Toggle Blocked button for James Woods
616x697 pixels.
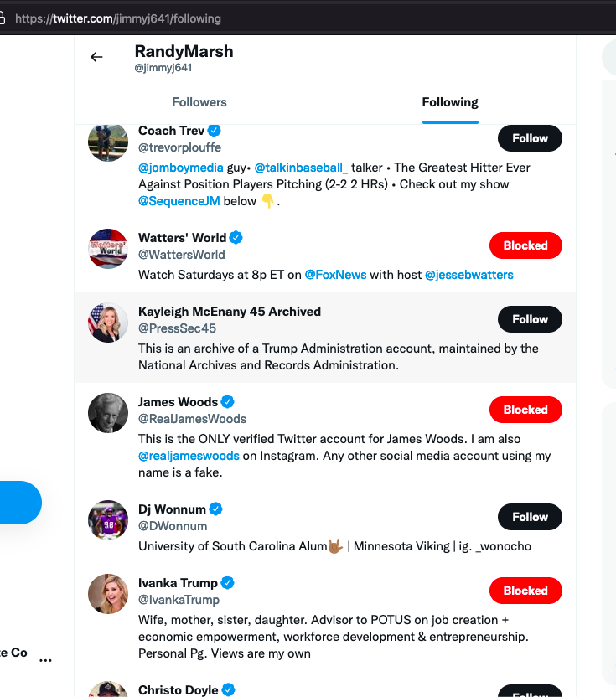(x=525, y=410)
